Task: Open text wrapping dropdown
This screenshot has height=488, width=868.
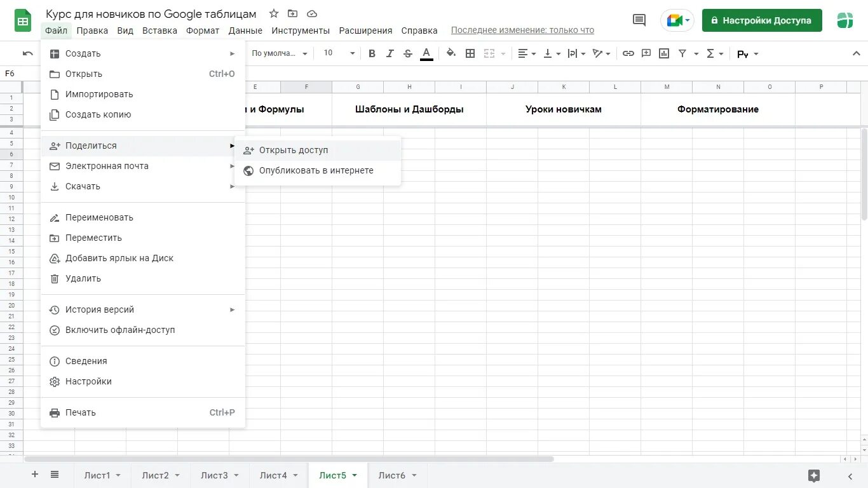Action: [576, 53]
